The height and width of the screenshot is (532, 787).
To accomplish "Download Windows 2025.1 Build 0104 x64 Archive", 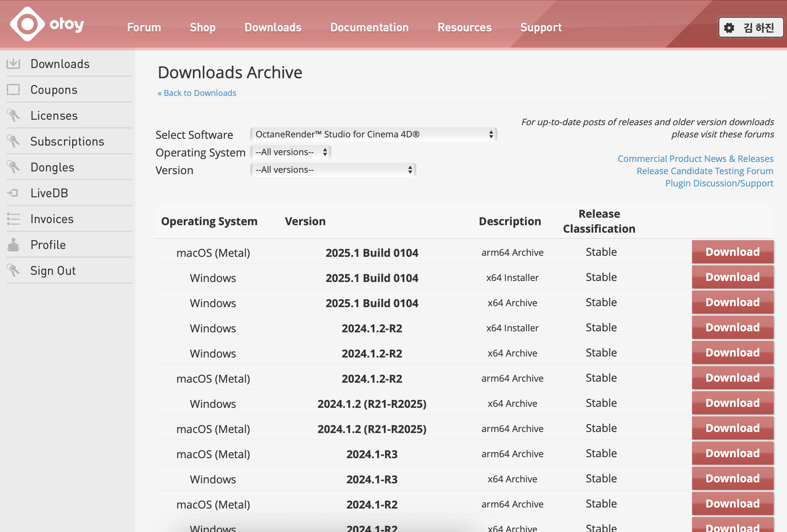I will [733, 302].
